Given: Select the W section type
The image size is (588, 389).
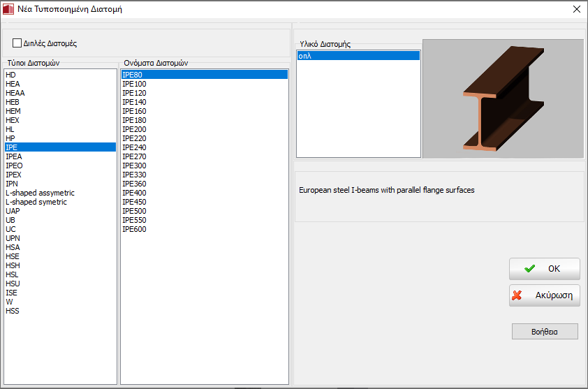Looking at the screenshot, I should [x=9, y=302].
